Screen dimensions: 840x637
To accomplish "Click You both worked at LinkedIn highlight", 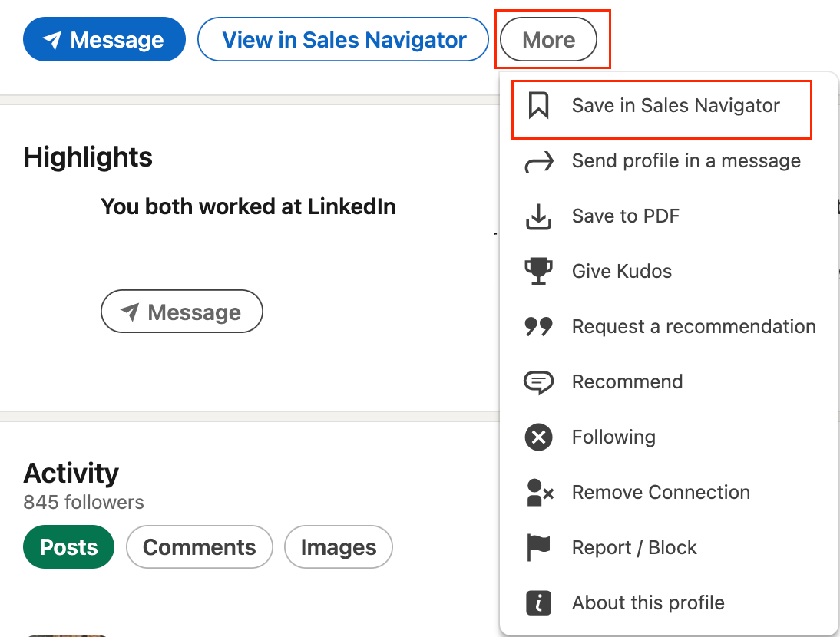I will [248, 206].
